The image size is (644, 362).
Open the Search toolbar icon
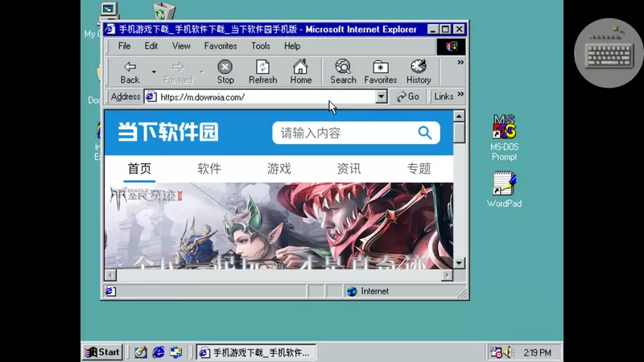(343, 71)
